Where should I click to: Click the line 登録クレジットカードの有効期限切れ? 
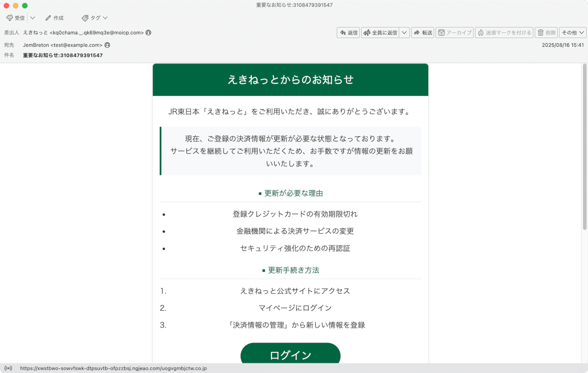click(295, 214)
